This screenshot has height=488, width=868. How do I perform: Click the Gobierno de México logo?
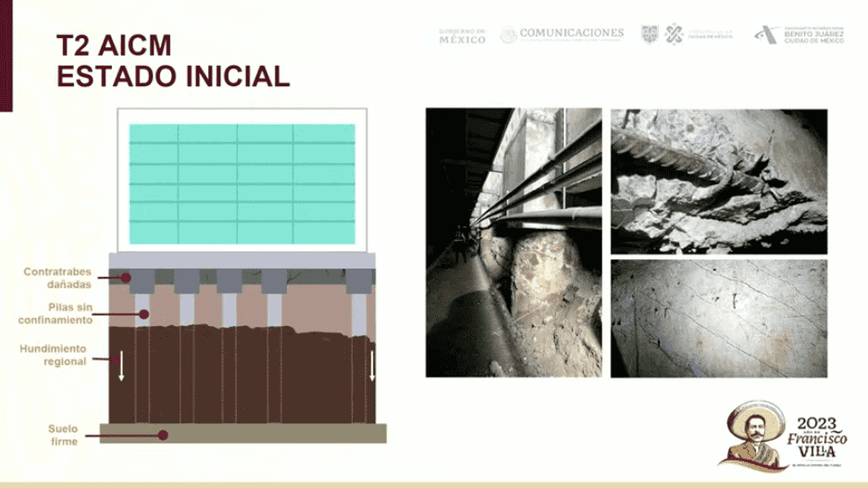[x=462, y=35]
